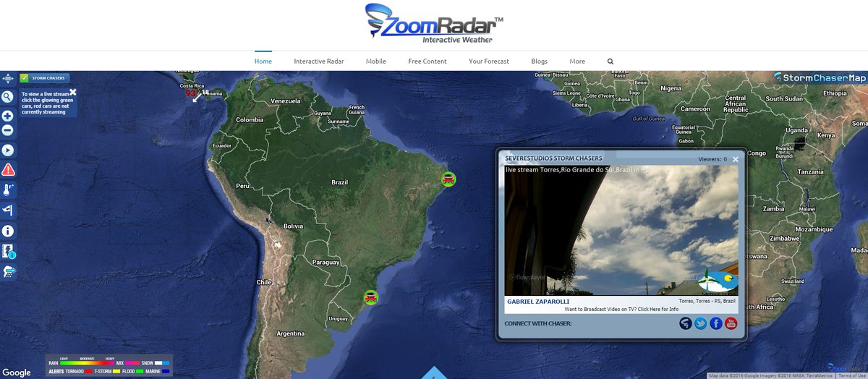Click the Terms of Use link
Image resolution: width=868 pixels, height=379 pixels.
pos(852,376)
